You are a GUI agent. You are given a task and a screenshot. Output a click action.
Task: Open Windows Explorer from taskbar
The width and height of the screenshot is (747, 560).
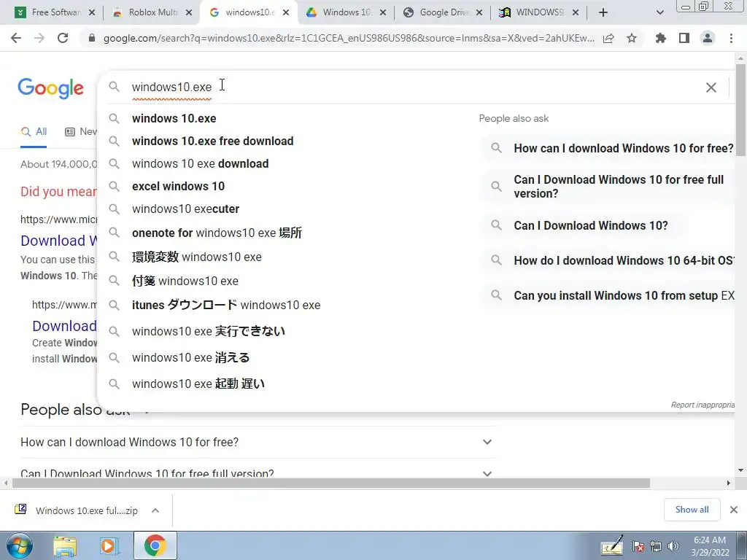(65, 546)
